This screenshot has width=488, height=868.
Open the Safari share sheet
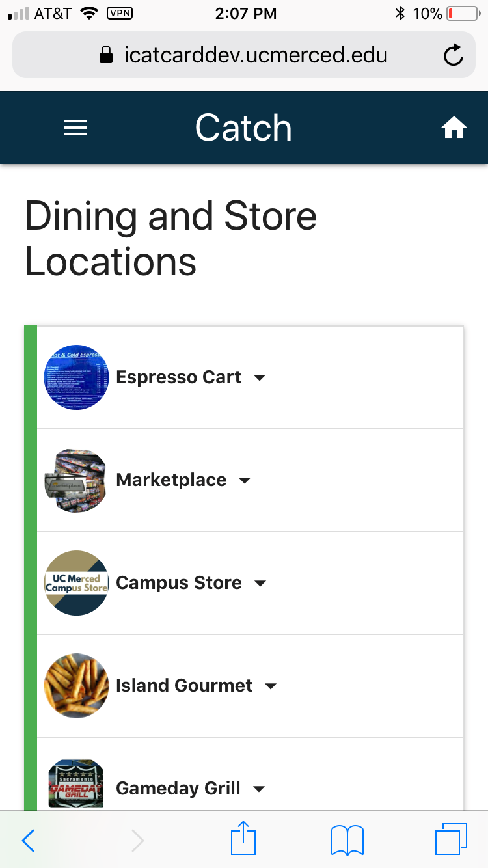(x=243, y=839)
